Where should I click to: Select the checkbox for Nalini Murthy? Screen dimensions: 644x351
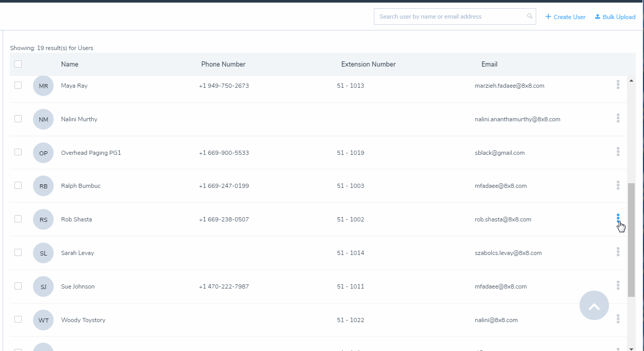(x=18, y=119)
